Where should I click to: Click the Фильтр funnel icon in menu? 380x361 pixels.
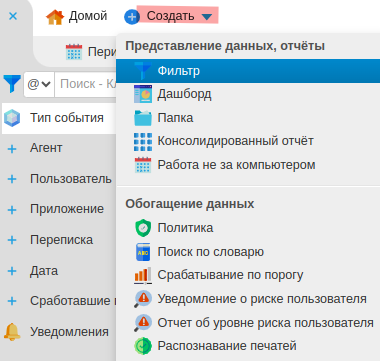pyautogui.click(x=143, y=71)
